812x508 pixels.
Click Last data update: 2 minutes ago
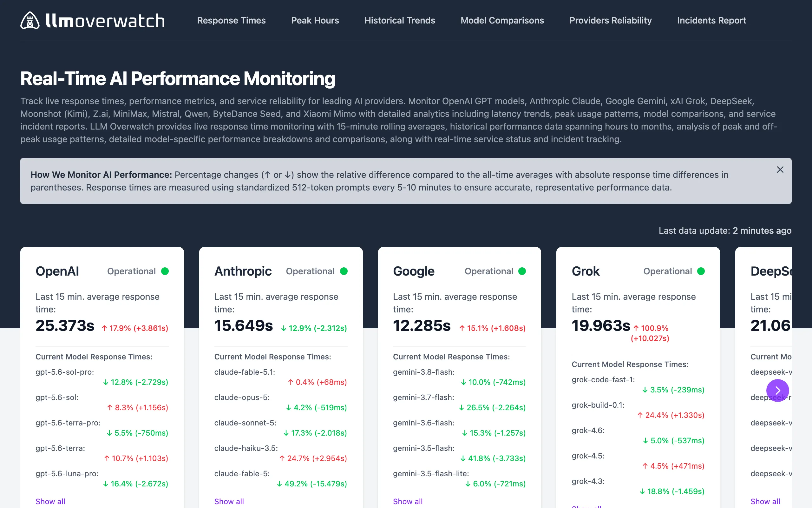(725, 231)
